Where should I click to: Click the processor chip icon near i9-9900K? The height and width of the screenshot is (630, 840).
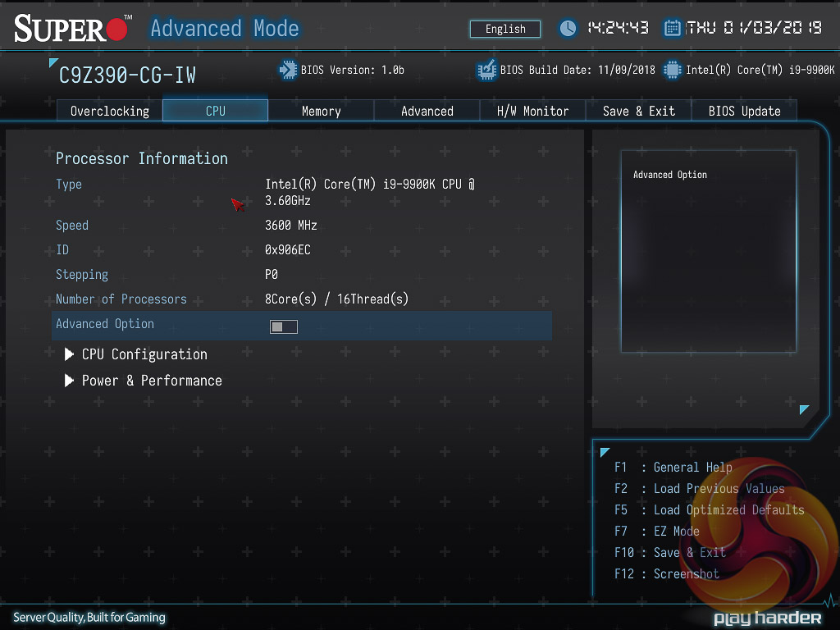click(x=673, y=71)
